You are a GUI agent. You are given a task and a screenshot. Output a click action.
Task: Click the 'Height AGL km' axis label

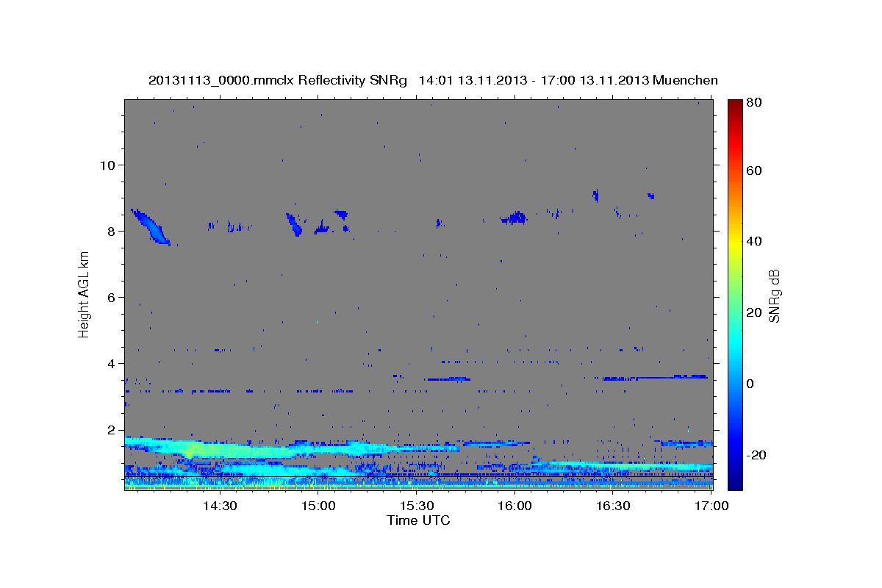coord(85,294)
